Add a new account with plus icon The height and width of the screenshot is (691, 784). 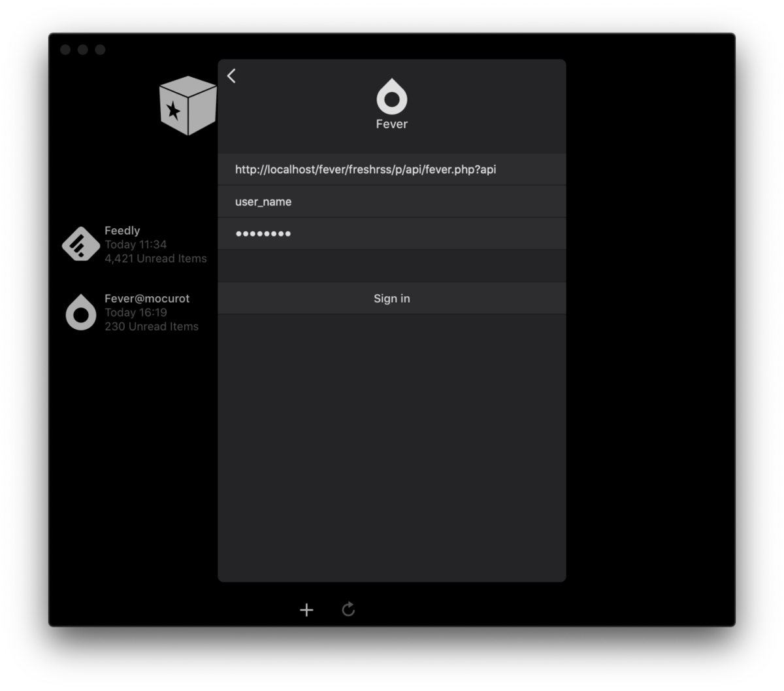click(306, 610)
